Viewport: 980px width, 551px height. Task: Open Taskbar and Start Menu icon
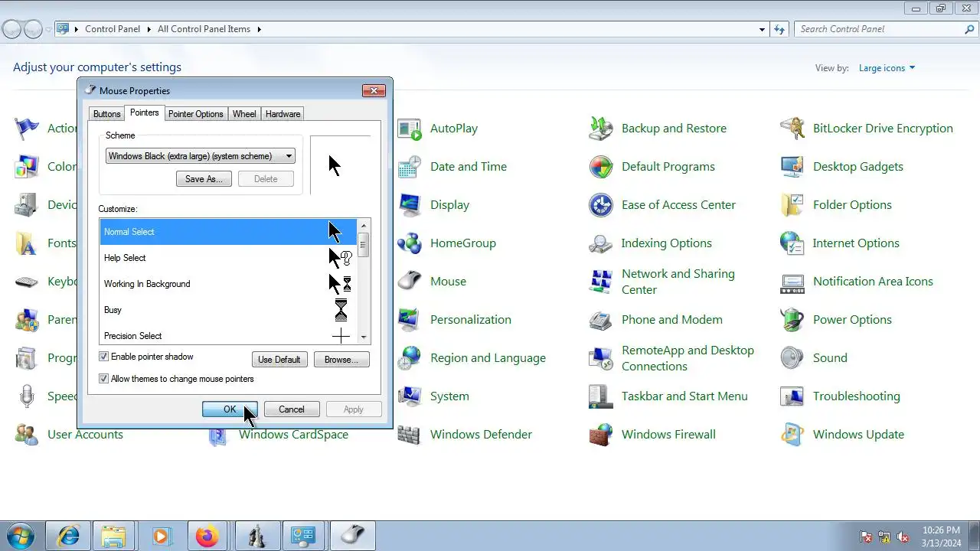(601, 396)
